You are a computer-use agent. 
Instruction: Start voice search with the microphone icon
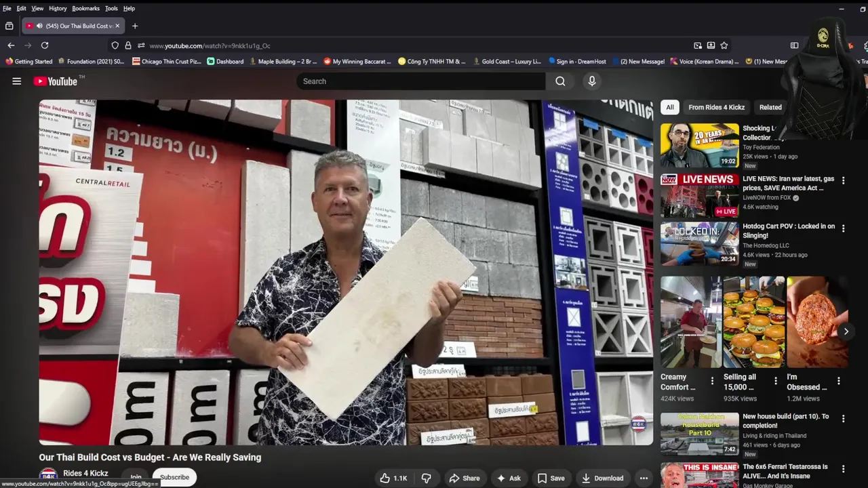pyautogui.click(x=592, y=81)
